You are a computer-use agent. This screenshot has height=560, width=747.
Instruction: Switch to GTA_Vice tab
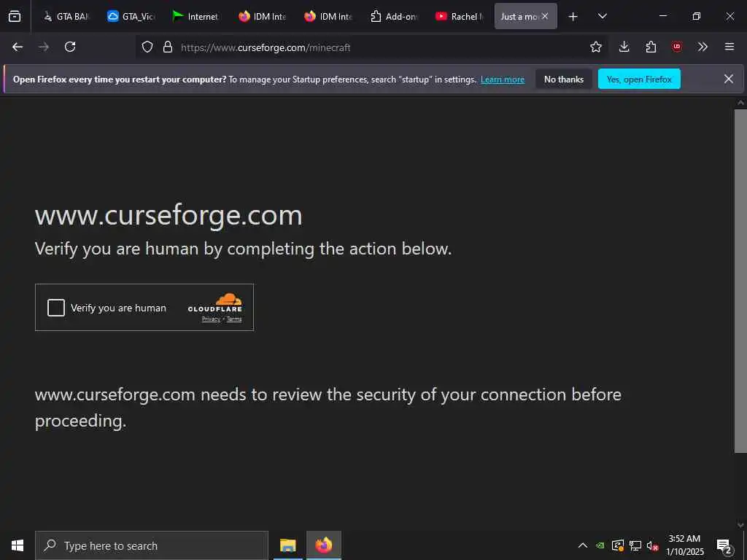131,16
